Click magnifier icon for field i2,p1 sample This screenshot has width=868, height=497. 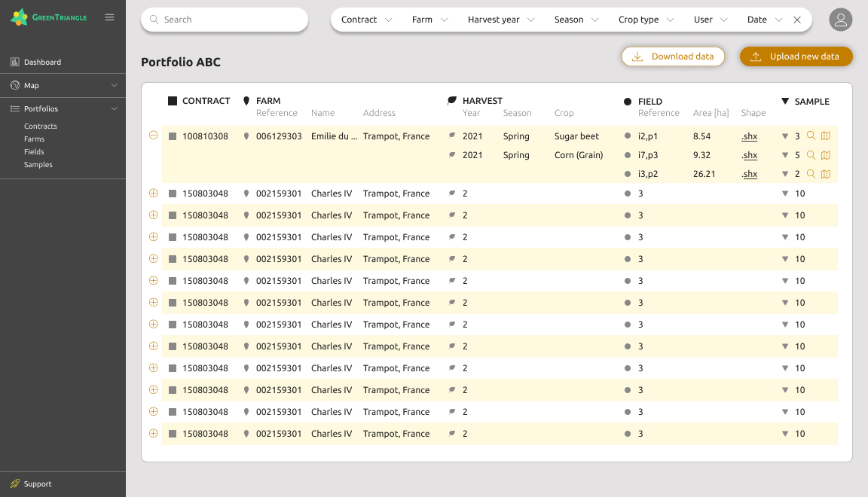(x=811, y=136)
